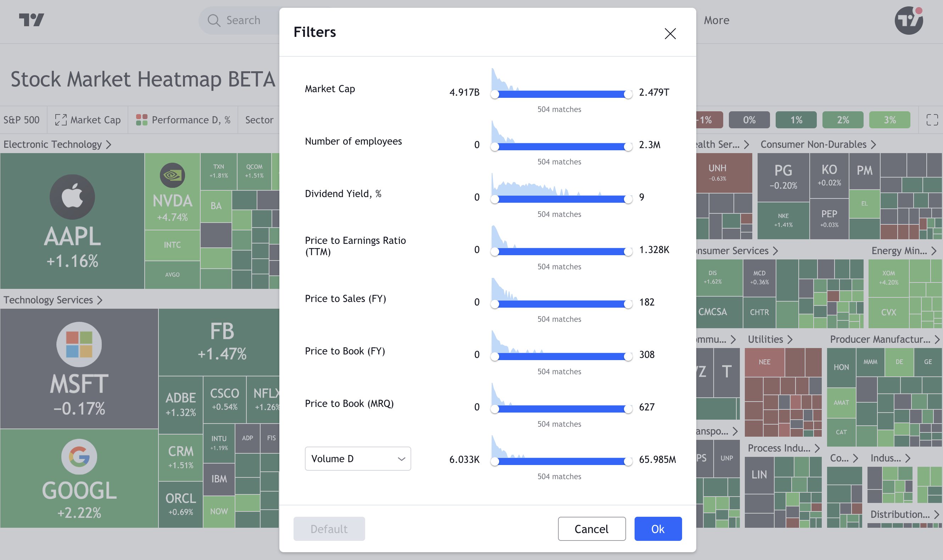This screenshot has height=560, width=943.
Task: Expand the Utilities sector chevron
Action: click(791, 340)
